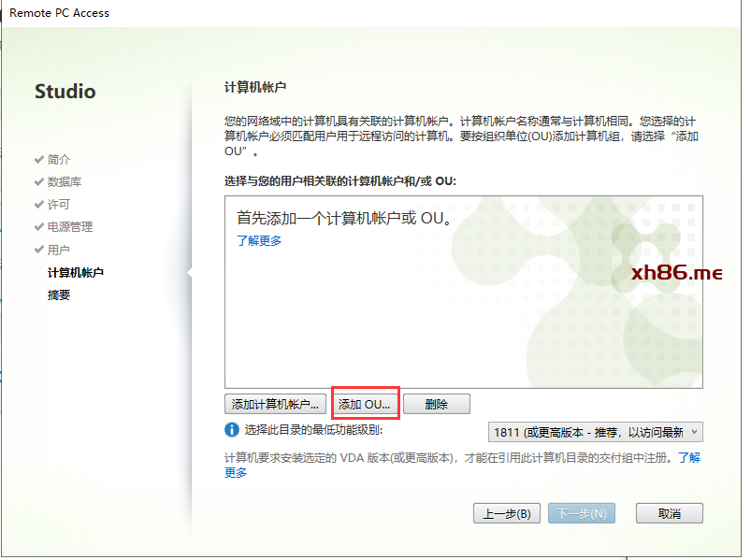Click the Remote PC Access window title

pyautogui.click(x=60, y=13)
